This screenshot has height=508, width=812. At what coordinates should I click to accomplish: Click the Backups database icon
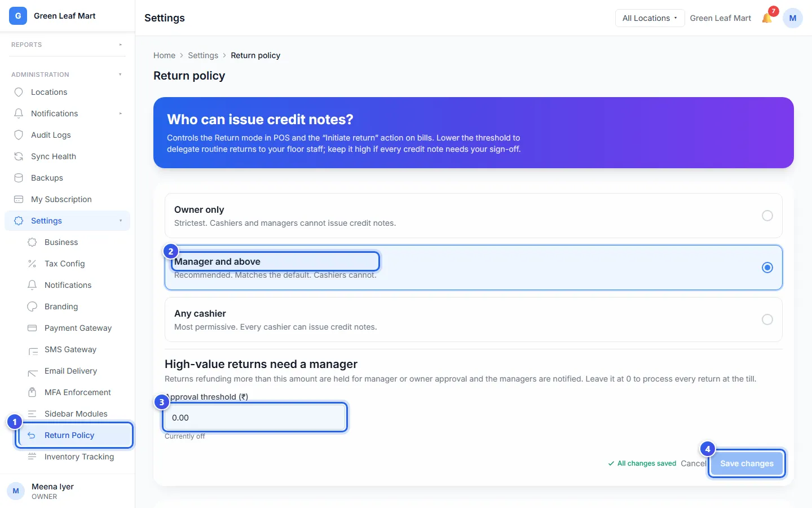tap(19, 178)
